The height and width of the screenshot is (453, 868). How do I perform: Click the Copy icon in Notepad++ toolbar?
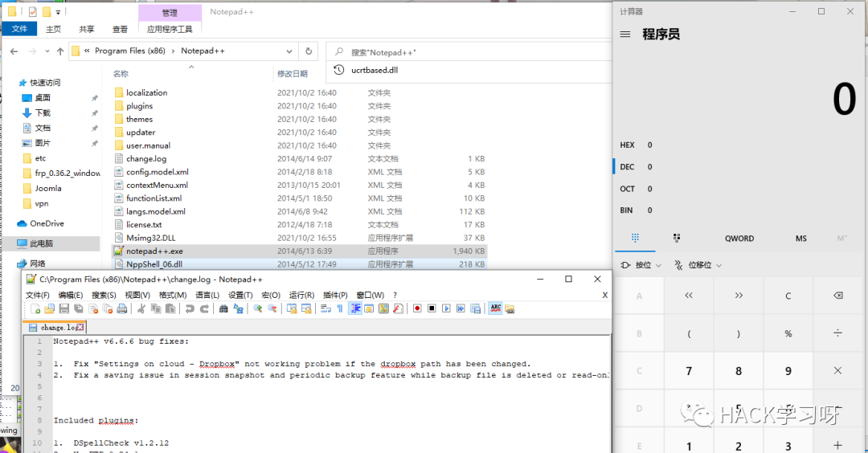(x=156, y=308)
